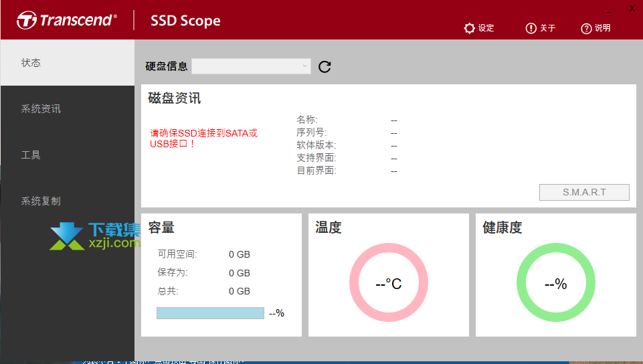This screenshot has height=364, width=643.
Task: Click the 支持界面: label
Action: 316,158
